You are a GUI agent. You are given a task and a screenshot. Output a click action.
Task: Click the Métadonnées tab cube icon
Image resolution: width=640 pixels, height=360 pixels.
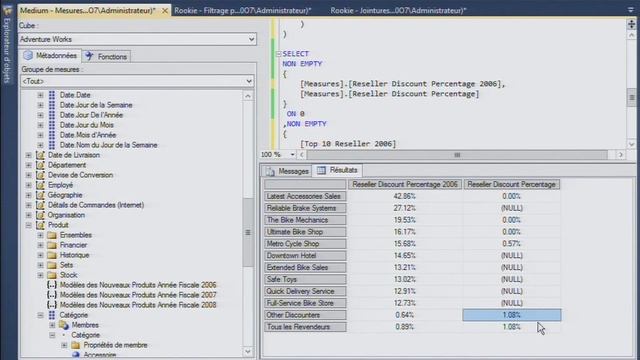pyautogui.click(x=28, y=56)
